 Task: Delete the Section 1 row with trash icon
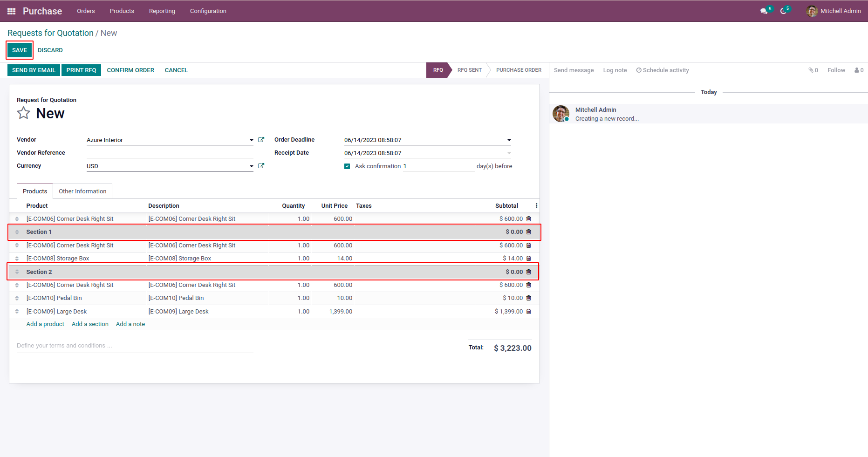[x=528, y=232]
